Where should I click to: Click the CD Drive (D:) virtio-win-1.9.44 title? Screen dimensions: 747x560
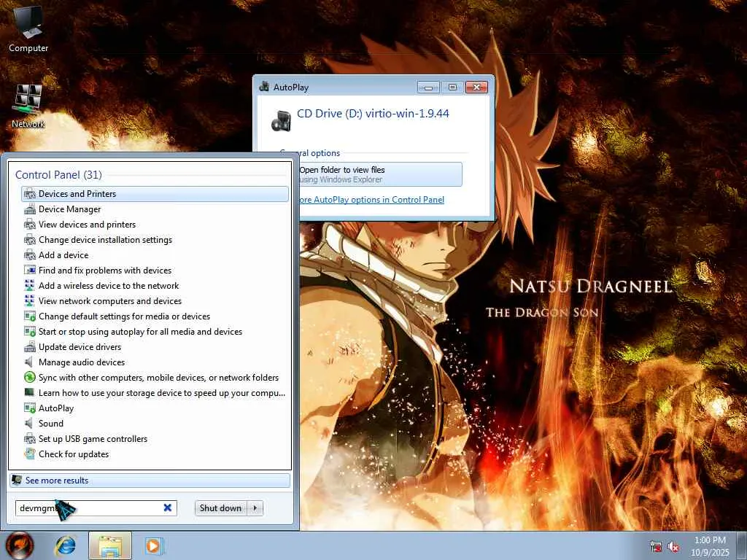(373, 114)
